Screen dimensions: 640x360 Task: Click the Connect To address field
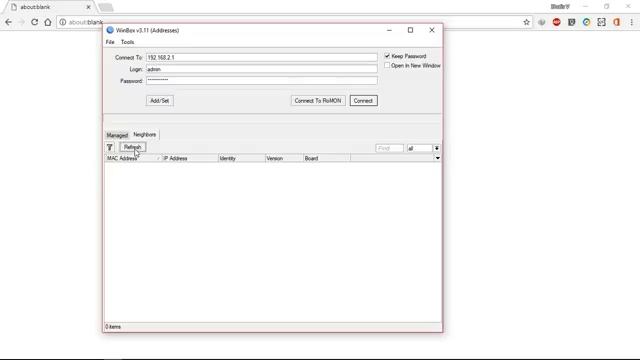pos(262,58)
